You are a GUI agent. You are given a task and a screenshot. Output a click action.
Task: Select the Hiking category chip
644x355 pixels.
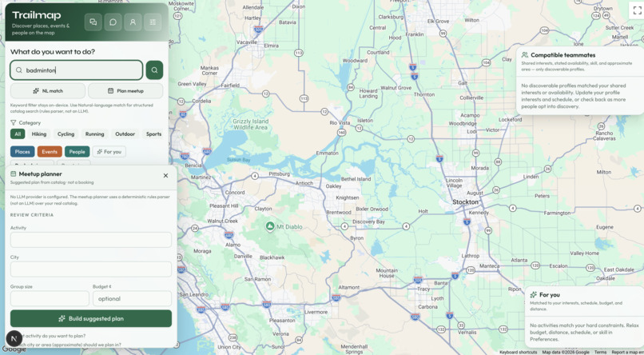click(x=39, y=134)
